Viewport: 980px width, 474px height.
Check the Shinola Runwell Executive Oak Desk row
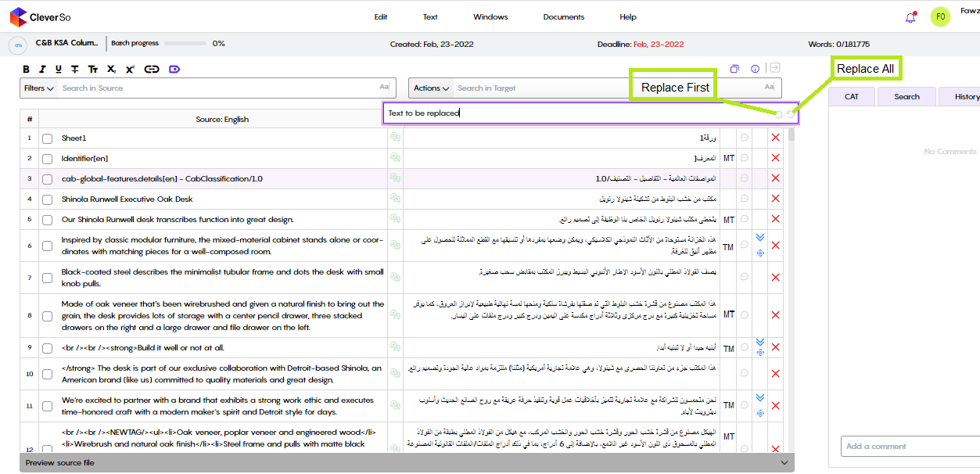click(x=48, y=199)
